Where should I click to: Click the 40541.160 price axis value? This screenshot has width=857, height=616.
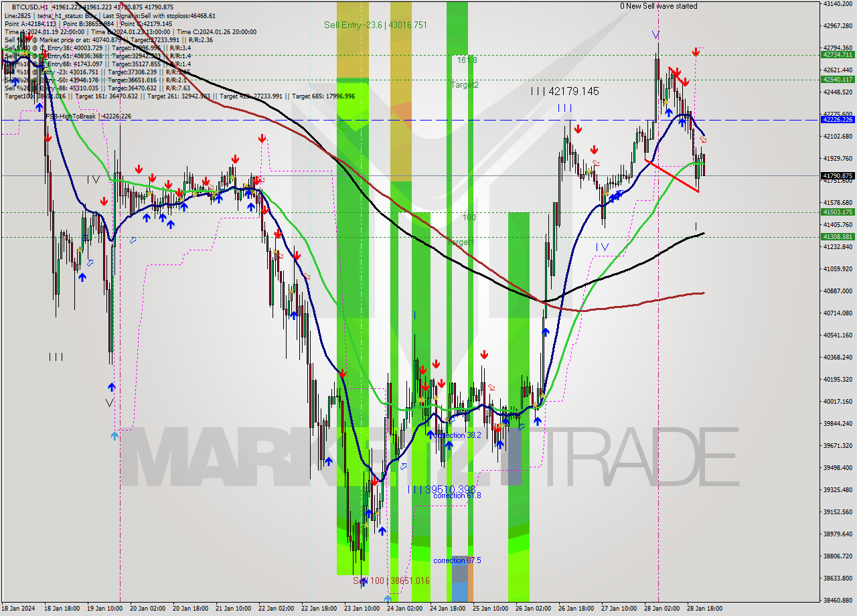(838, 335)
